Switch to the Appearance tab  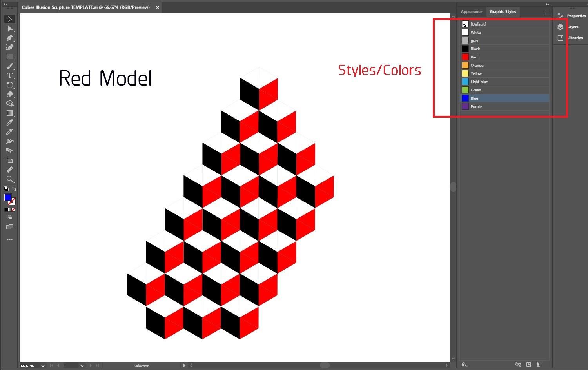(472, 12)
